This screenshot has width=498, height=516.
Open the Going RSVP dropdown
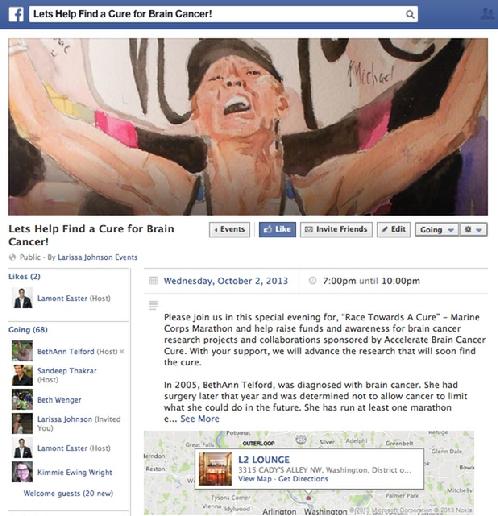[x=437, y=230]
